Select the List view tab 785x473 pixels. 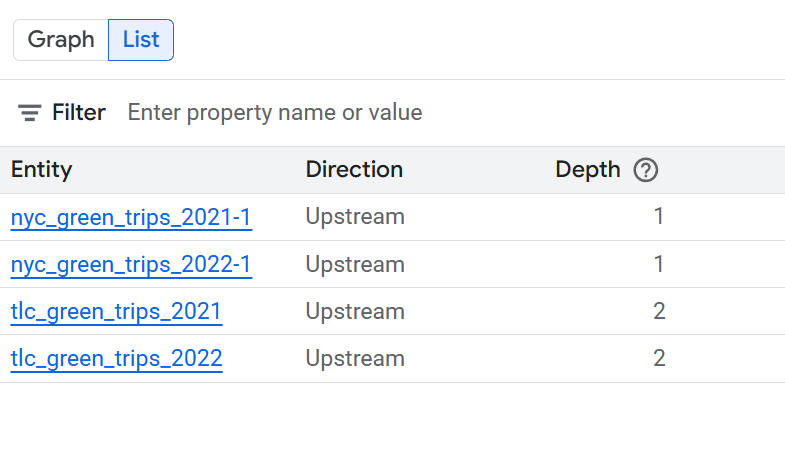click(x=141, y=40)
